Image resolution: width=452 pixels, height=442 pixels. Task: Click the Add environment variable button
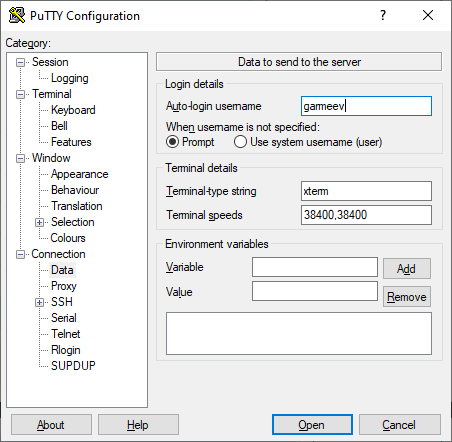pos(407,269)
